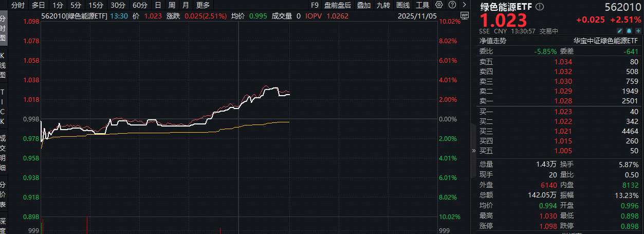This screenshot has height=234, width=644.
Task: Open the 净值走势 link
Action: point(492,41)
